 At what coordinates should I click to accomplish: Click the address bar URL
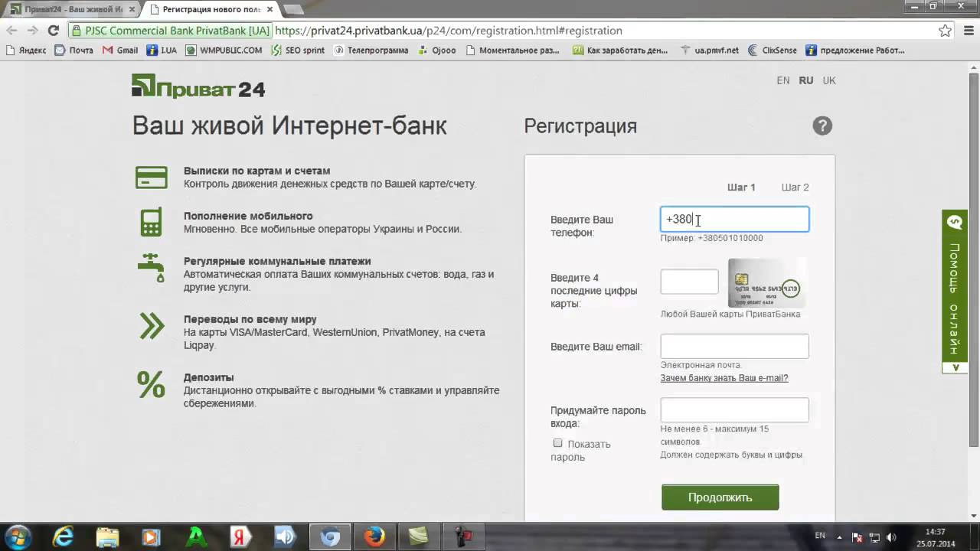point(449,31)
